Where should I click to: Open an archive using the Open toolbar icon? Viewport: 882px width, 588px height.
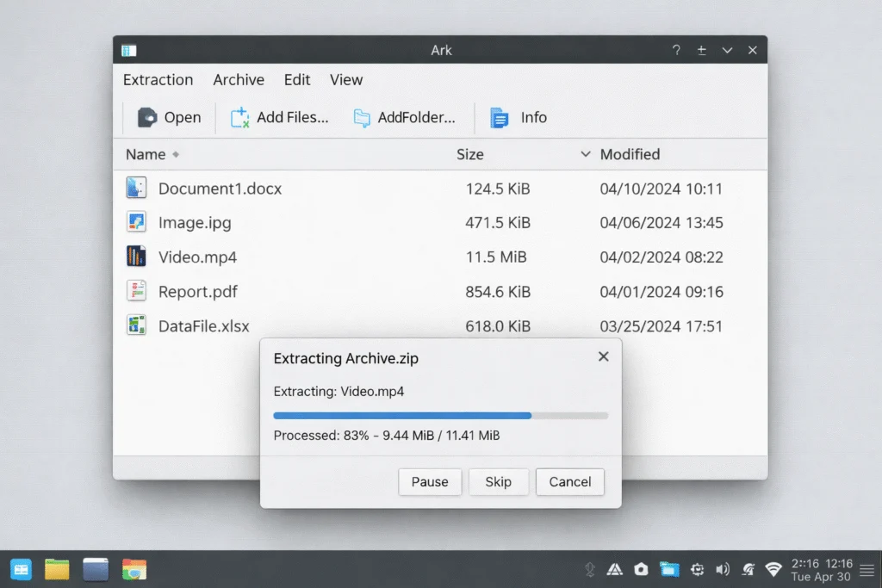[x=146, y=117]
